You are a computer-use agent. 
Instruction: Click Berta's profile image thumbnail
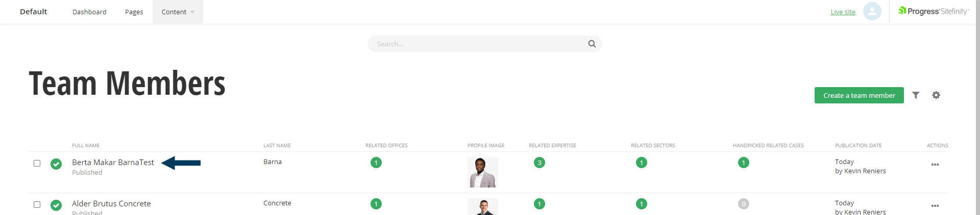(483, 172)
